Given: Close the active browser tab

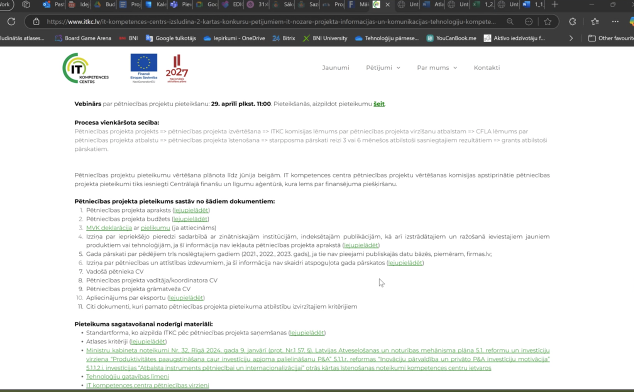Looking at the screenshot, I should pos(387,4).
